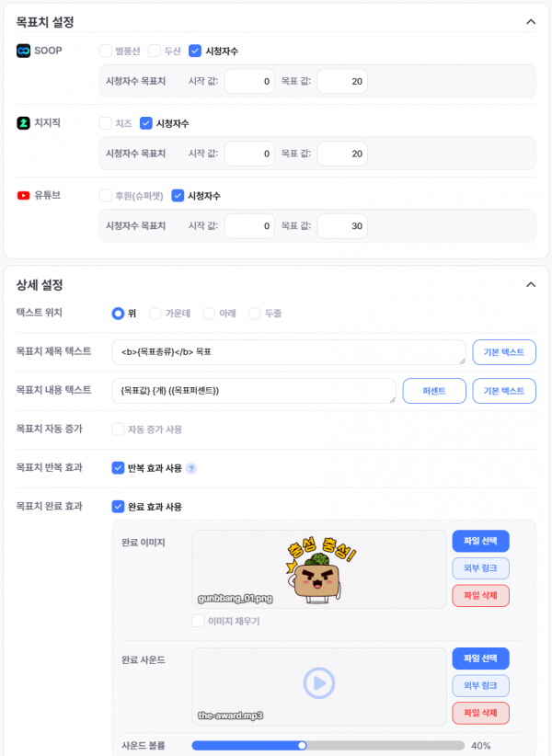Image resolution: width=552 pixels, height=756 pixels.
Task: Click the SOOP platform logo icon
Action: coord(23,51)
